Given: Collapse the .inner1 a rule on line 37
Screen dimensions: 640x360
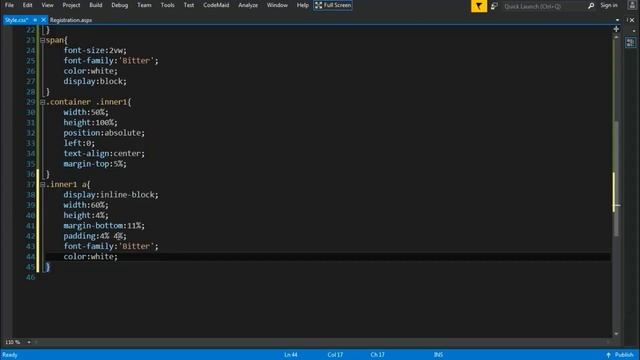Looking at the screenshot, I should (42, 184).
